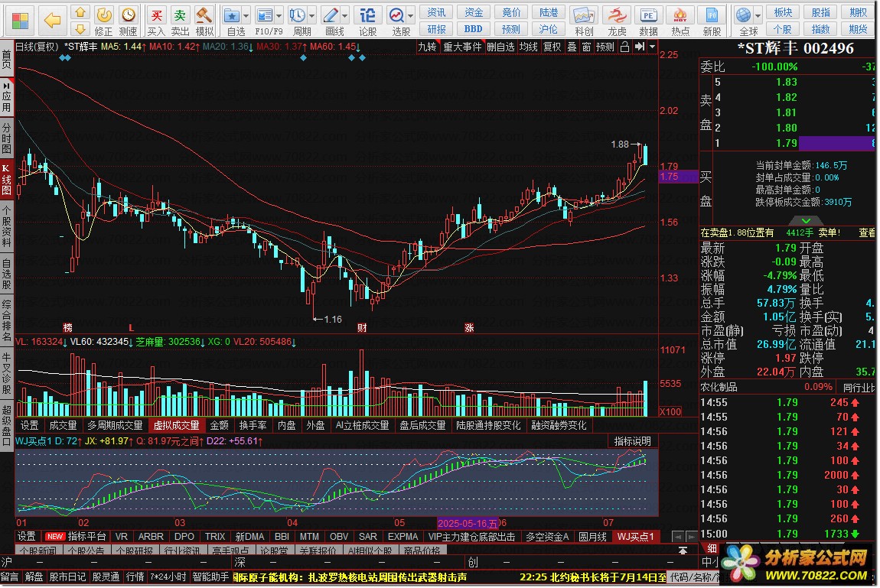Click the page-up arrow icon in toolbar
880x588 pixels.
point(80,12)
